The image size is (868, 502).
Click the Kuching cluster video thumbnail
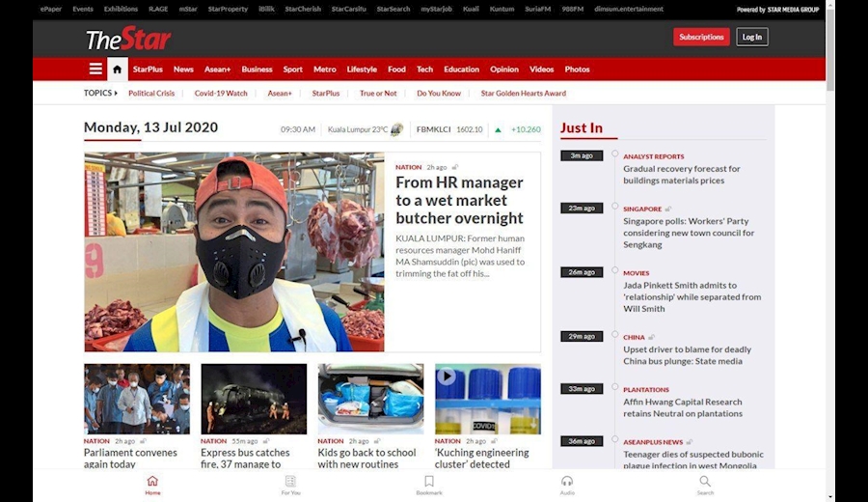point(487,399)
